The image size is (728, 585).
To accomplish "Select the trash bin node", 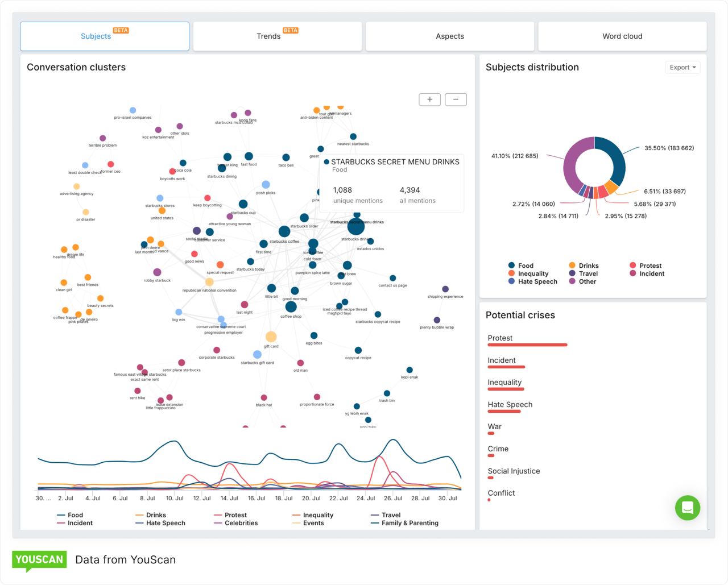I will 387,393.
